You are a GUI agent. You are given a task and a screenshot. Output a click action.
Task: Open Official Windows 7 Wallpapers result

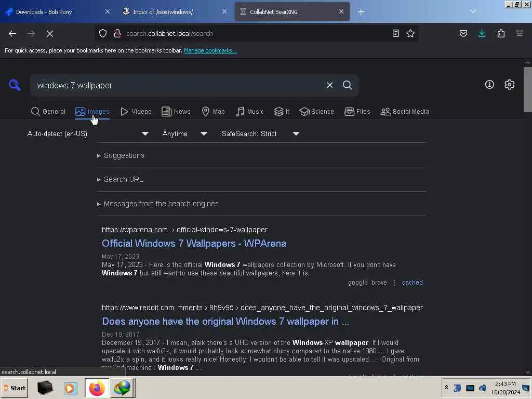tap(194, 243)
